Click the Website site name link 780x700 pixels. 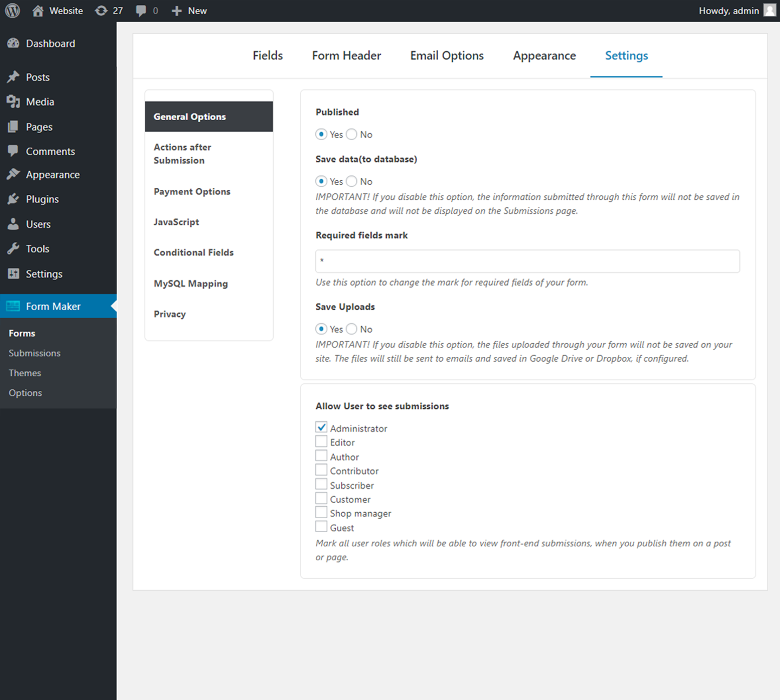66,11
